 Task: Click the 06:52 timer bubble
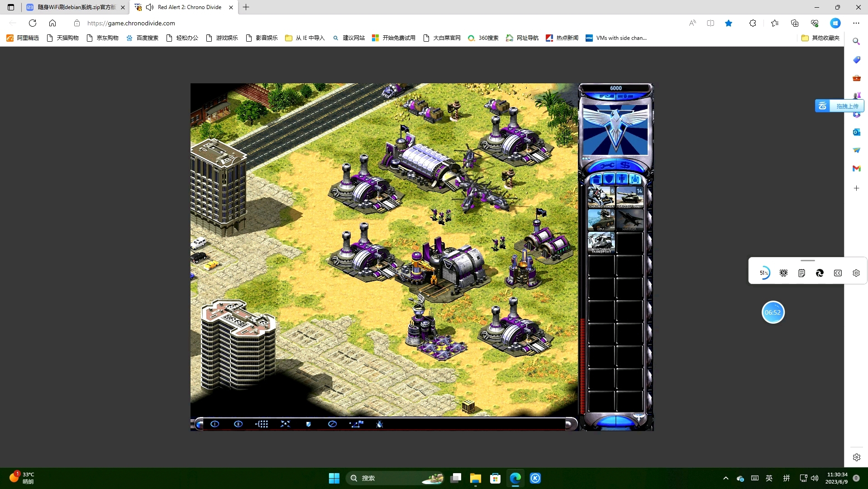[773, 312]
